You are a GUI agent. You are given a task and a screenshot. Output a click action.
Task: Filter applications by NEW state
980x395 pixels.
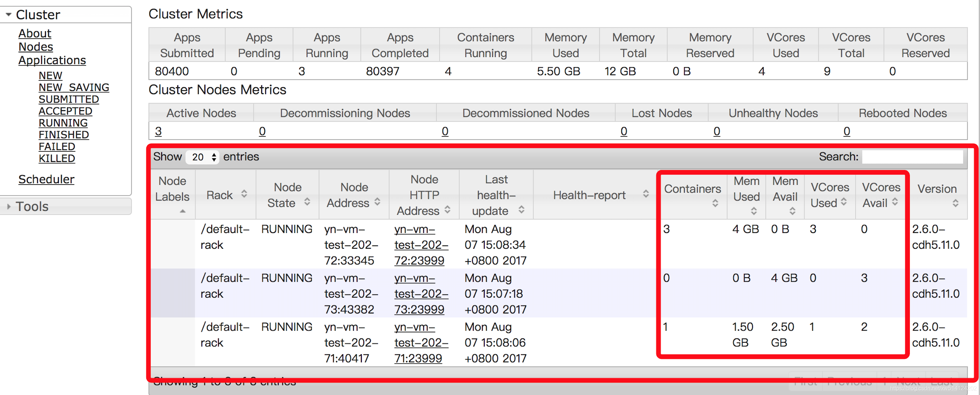(x=50, y=76)
